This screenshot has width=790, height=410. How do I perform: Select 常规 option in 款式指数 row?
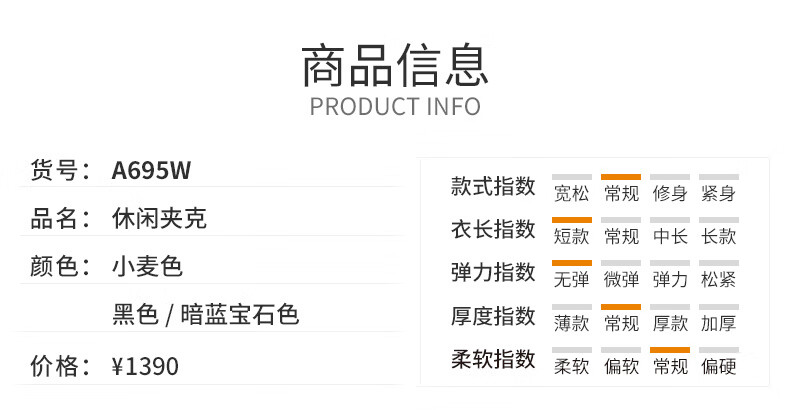pos(621,193)
